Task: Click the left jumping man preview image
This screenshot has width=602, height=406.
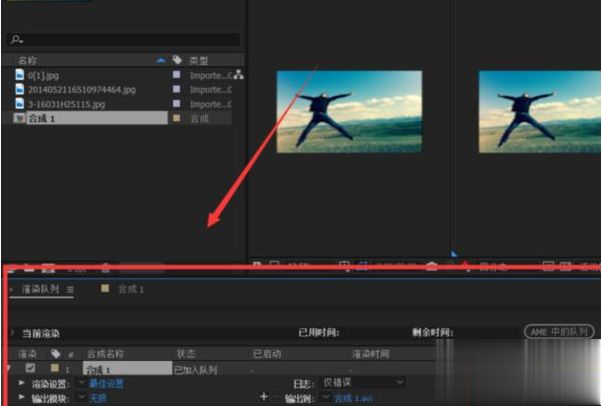Action: coord(349,112)
